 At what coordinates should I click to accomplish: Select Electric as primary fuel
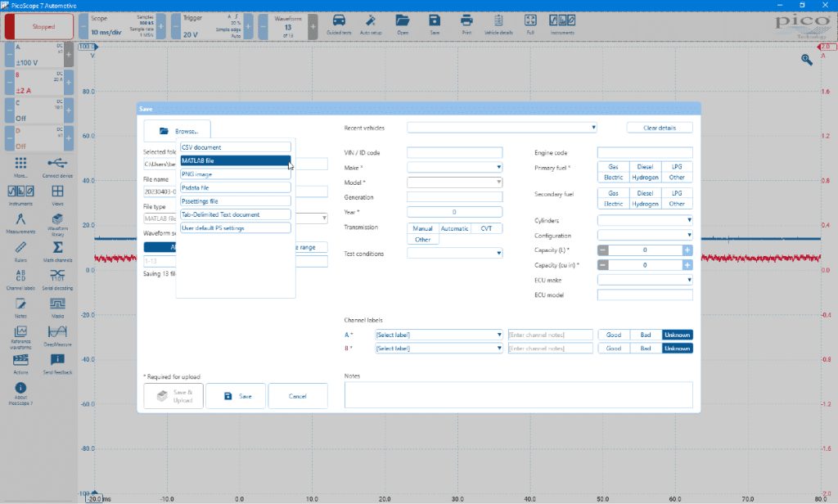[613, 178]
